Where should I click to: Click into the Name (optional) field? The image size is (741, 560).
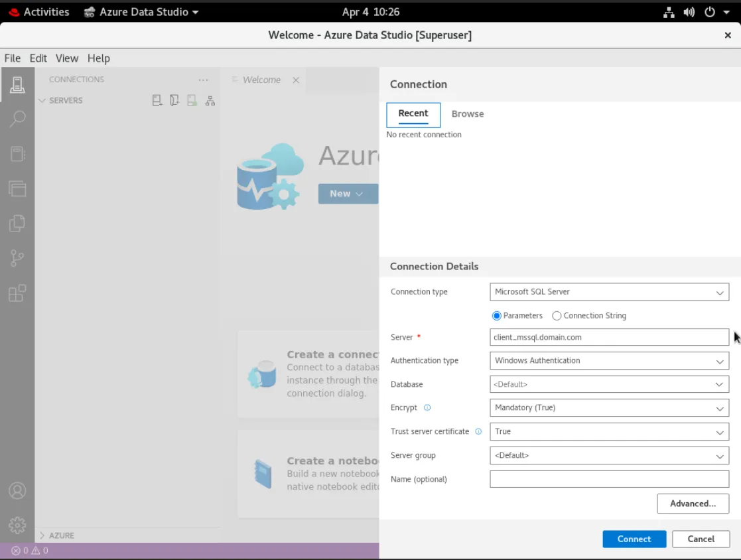[x=609, y=479]
